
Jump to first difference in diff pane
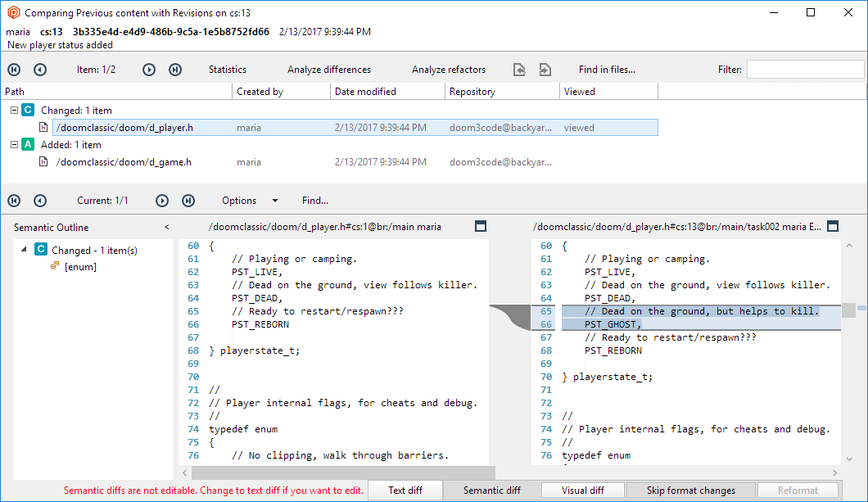point(15,201)
